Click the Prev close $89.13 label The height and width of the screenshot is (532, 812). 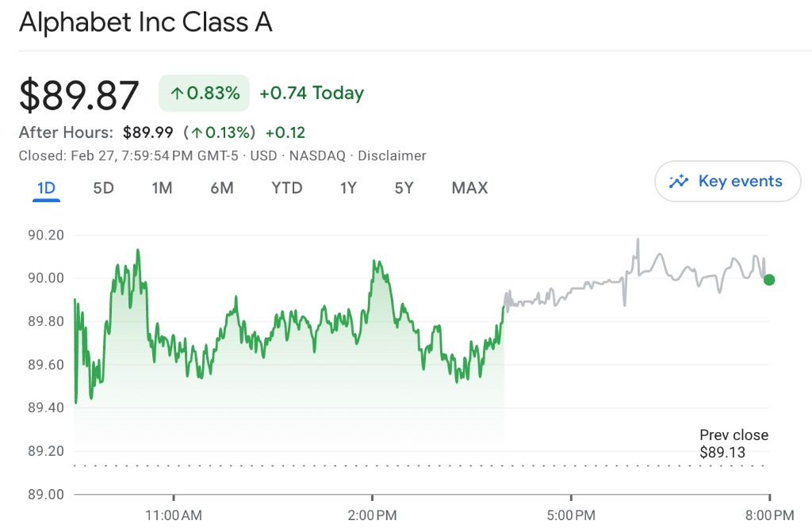tap(733, 444)
